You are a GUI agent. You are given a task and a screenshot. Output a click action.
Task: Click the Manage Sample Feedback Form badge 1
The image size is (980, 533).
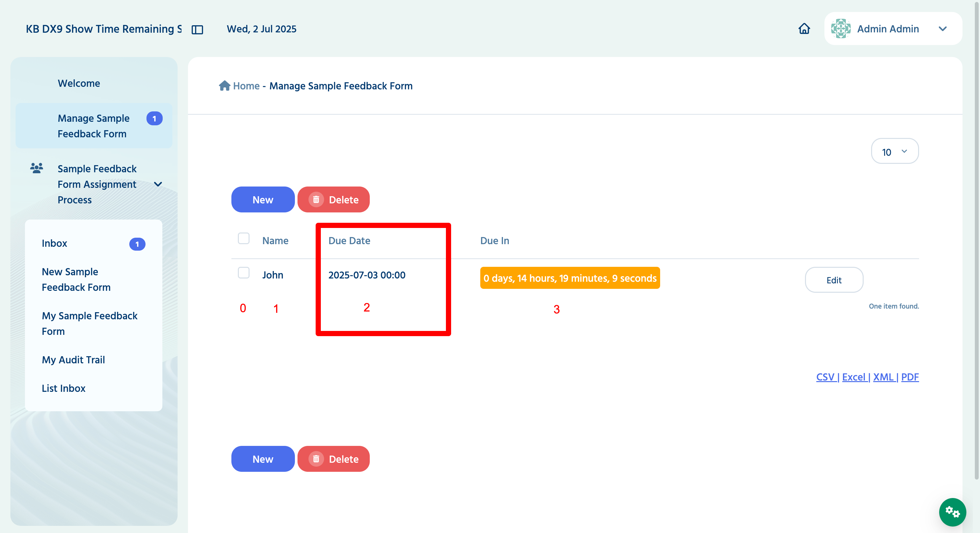[154, 119]
